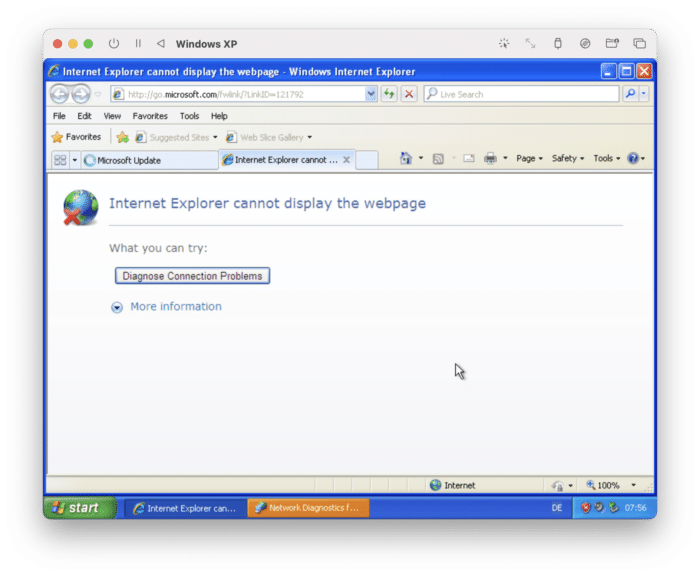
Task: Click Diagnose Connection Problems button
Action: tap(192, 276)
